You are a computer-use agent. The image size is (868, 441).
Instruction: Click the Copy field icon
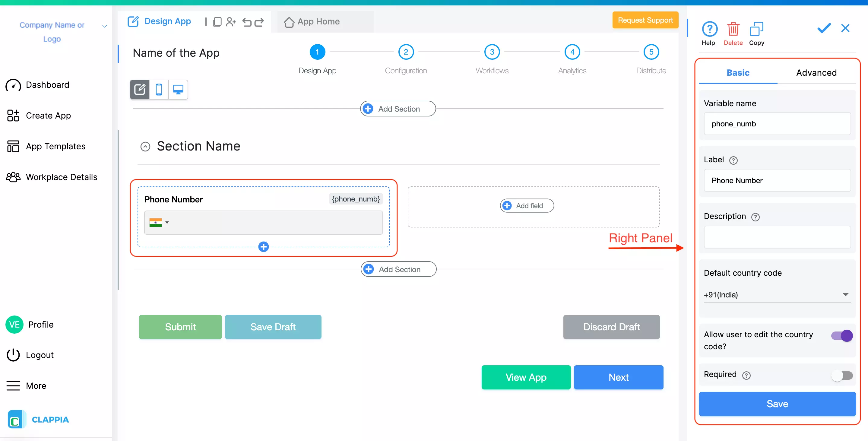click(x=756, y=30)
